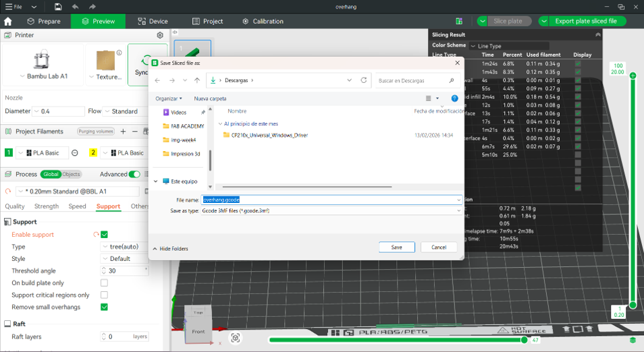This screenshot has width=644, height=352.
Task: Click the view focus icon below viewport
Action: tap(236, 338)
